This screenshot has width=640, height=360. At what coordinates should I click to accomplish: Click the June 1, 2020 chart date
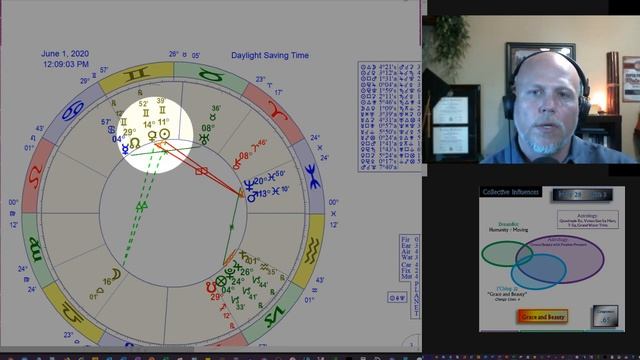click(x=65, y=53)
